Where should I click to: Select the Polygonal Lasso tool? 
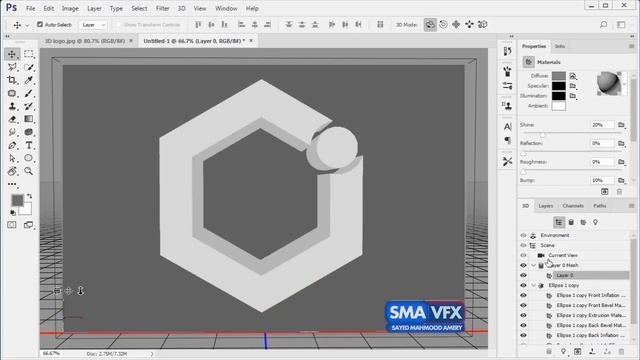click(12, 67)
